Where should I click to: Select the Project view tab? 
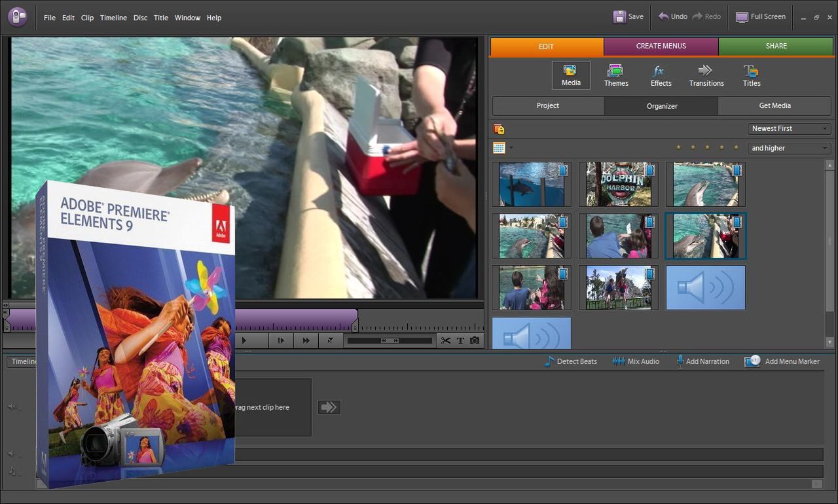tap(548, 105)
